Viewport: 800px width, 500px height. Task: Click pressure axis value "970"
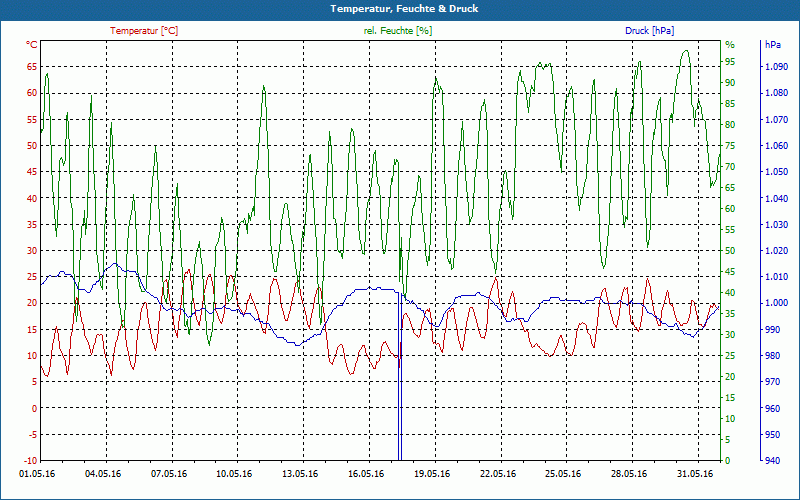click(772, 382)
